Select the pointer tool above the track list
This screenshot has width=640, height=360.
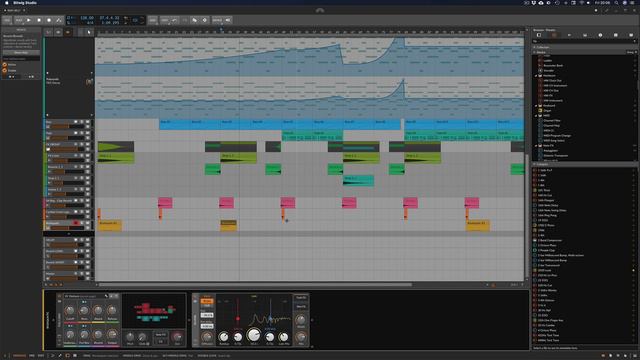89,32
